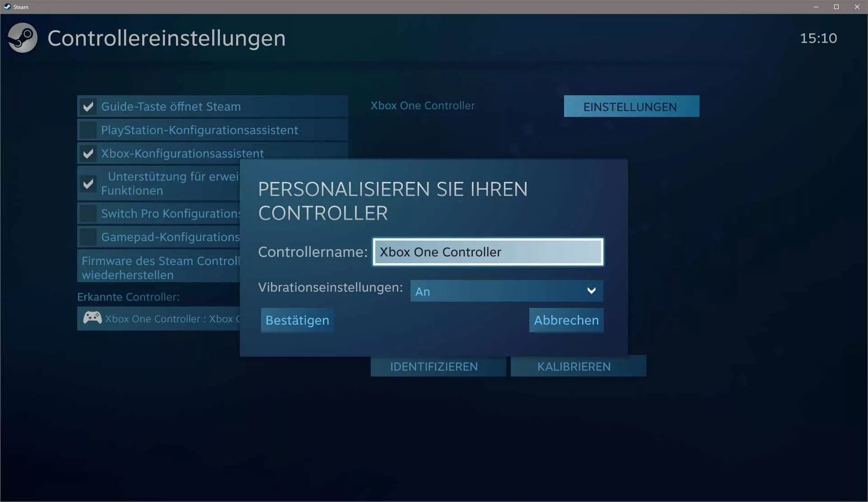Close the Steam window
Image resolution: width=868 pixels, height=502 pixels.
(857, 7)
